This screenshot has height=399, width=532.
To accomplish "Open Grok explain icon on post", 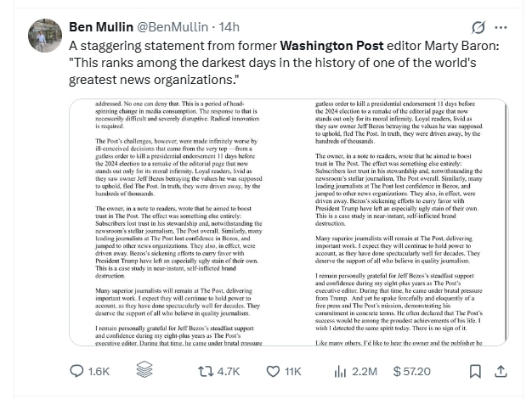I will 478,26.
